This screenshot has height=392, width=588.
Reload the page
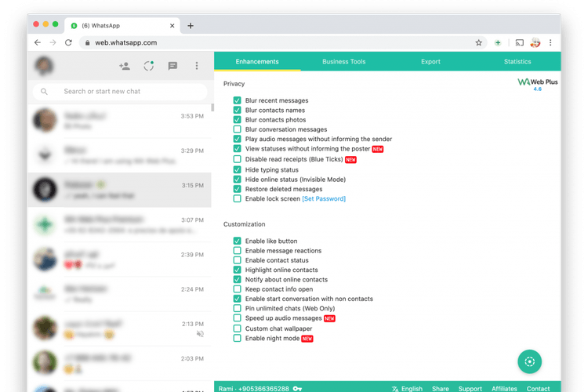click(x=68, y=43)
